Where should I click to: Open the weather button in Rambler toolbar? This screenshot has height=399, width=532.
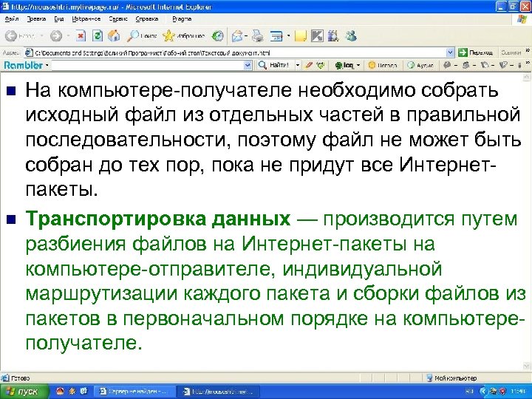[x=383, y=65]
